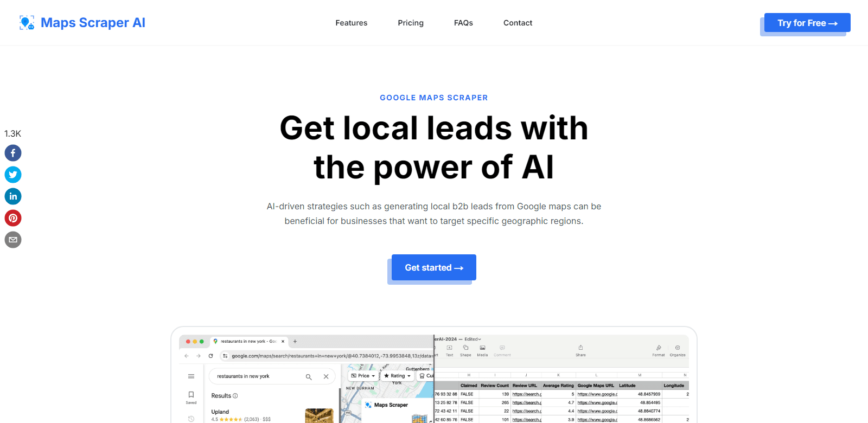Image resolution: width=868 pixels, height=423 pixels.
Task: Share the page by email icon
Action: point(13,240)
